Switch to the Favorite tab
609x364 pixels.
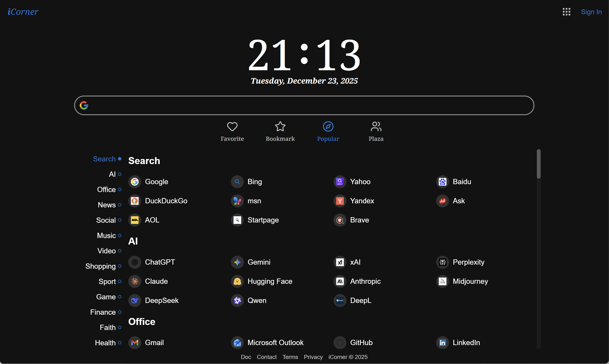pos(232,131)
